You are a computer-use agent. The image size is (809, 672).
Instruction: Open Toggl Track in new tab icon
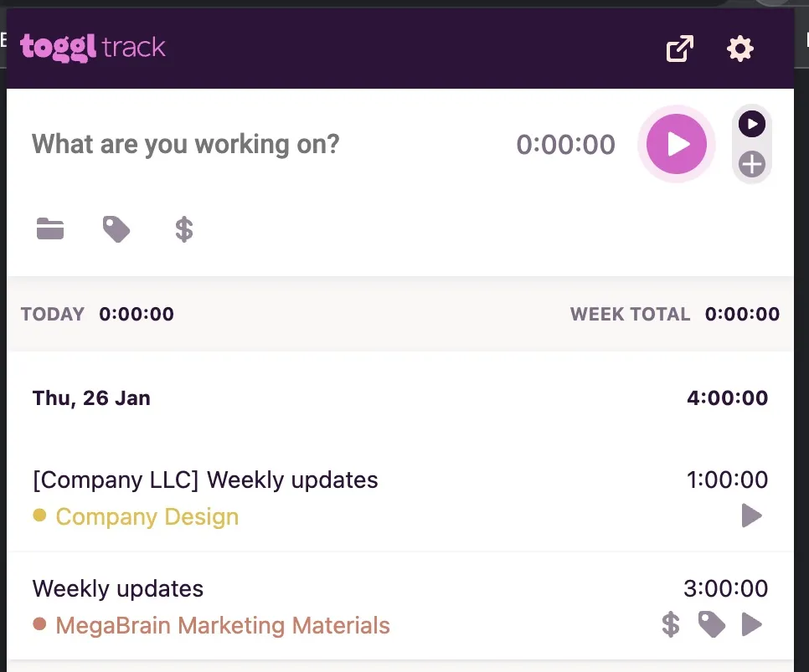tap(679, 49)
